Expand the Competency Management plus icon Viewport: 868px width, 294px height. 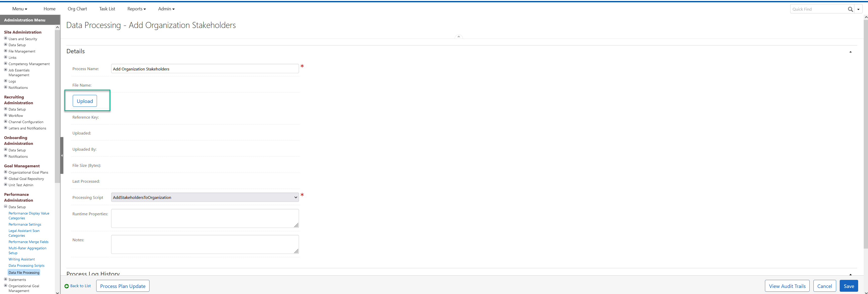(5, 63)
